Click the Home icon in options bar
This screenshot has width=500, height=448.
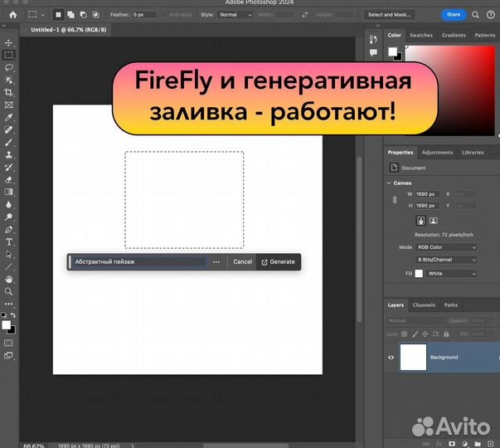12,15
